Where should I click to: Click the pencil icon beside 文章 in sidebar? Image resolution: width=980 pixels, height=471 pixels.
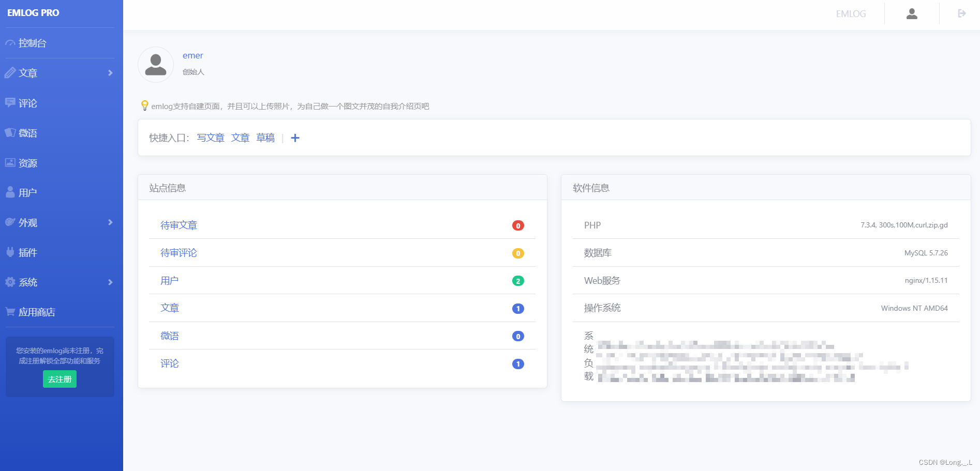coord(10,73)
